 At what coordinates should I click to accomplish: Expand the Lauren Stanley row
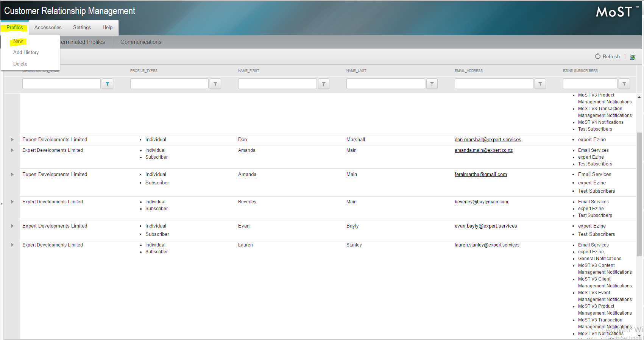12,245
